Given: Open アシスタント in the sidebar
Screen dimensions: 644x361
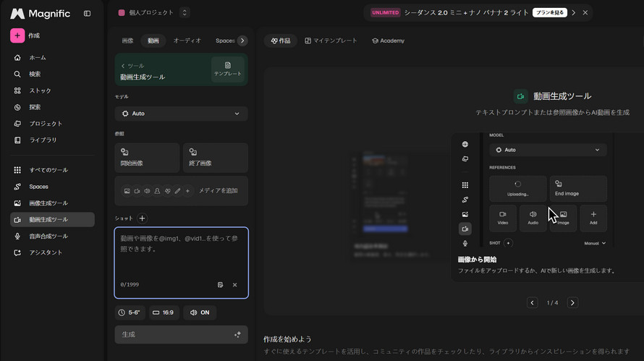Looking at the screenshot, I should pos(52,252).
